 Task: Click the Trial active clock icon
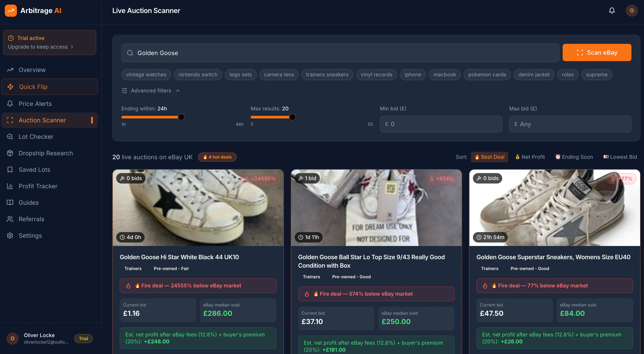click(x=11, y=38)
